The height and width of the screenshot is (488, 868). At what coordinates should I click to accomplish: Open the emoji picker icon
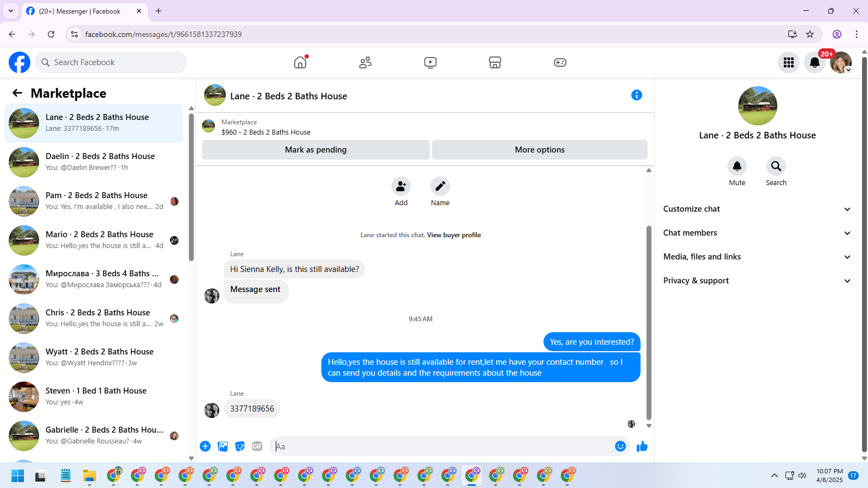[620, 446]
